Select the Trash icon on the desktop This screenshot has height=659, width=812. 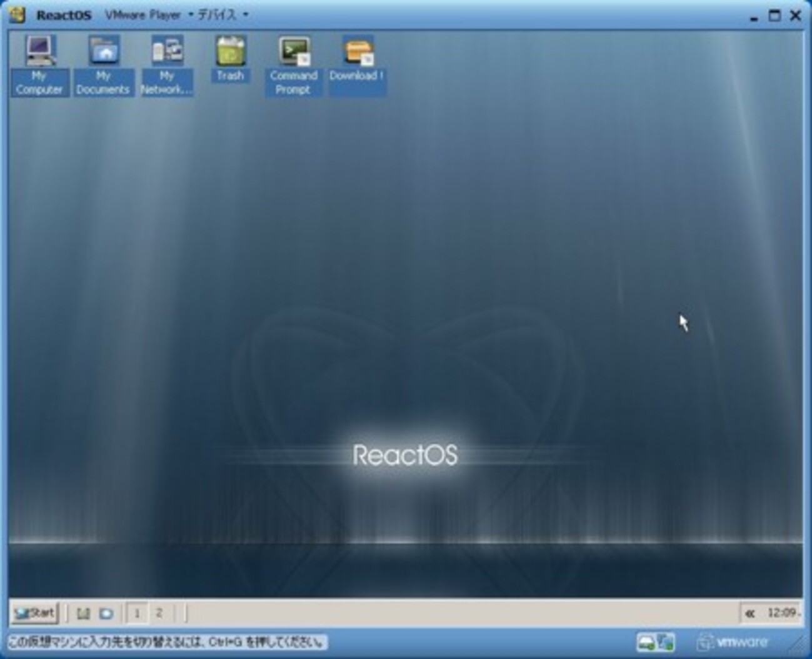(x=230, y=59)
